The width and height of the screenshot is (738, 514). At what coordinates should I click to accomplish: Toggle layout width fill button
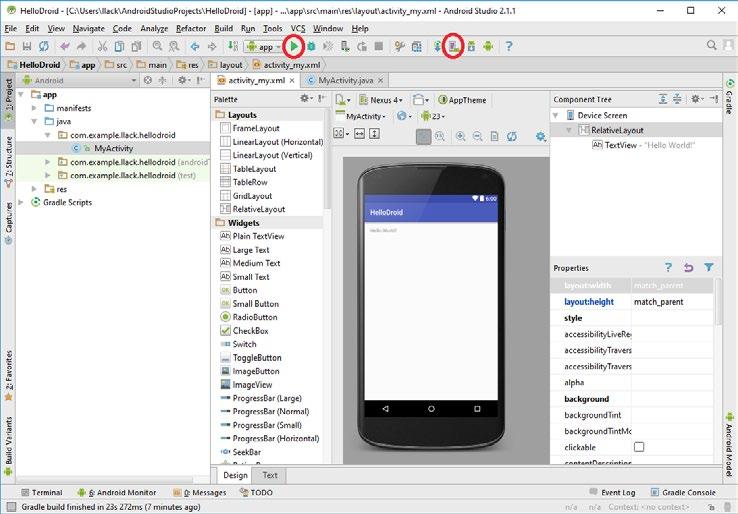pyautogui.click(x=359, y=134)
